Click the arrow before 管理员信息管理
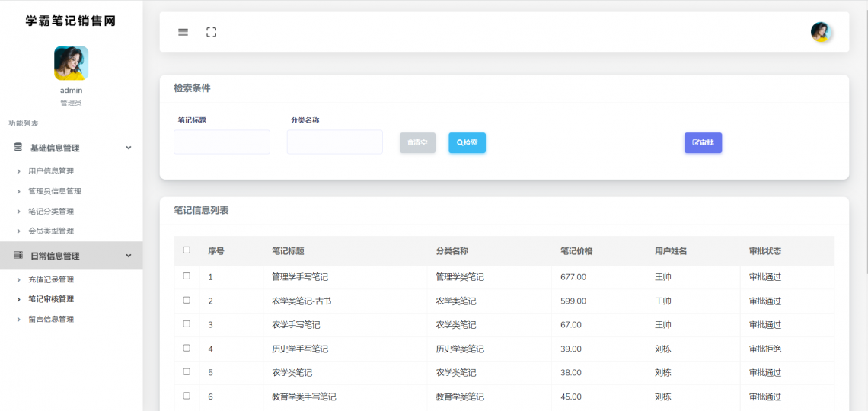 [18, 191]
